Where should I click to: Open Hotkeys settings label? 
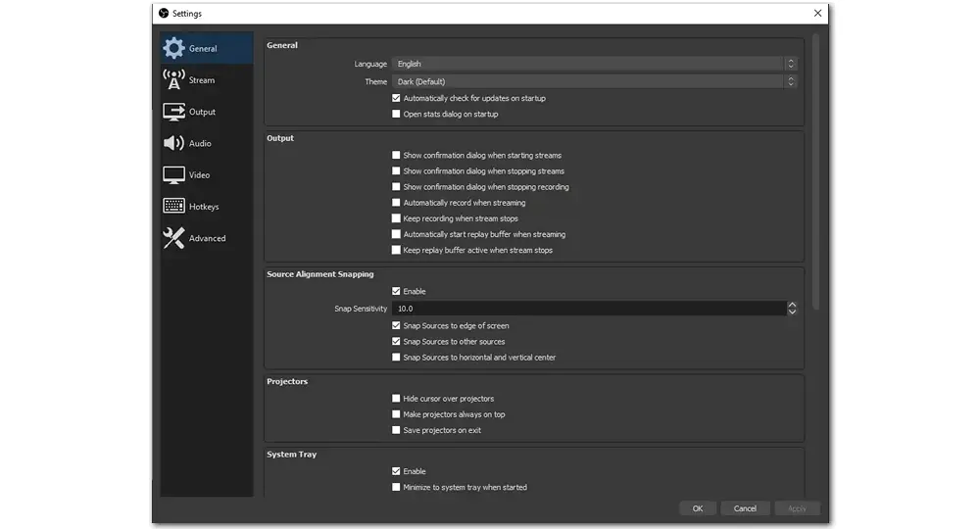tap(204, 206)
